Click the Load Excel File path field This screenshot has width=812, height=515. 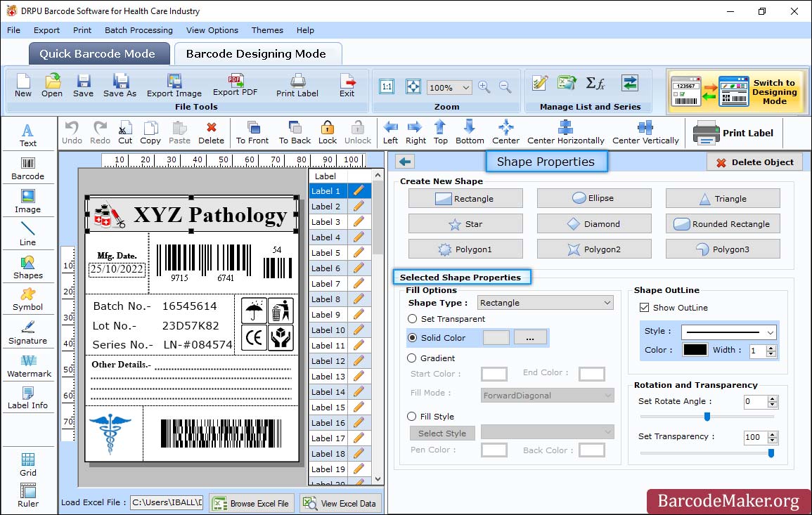click(x=167, y=502)
